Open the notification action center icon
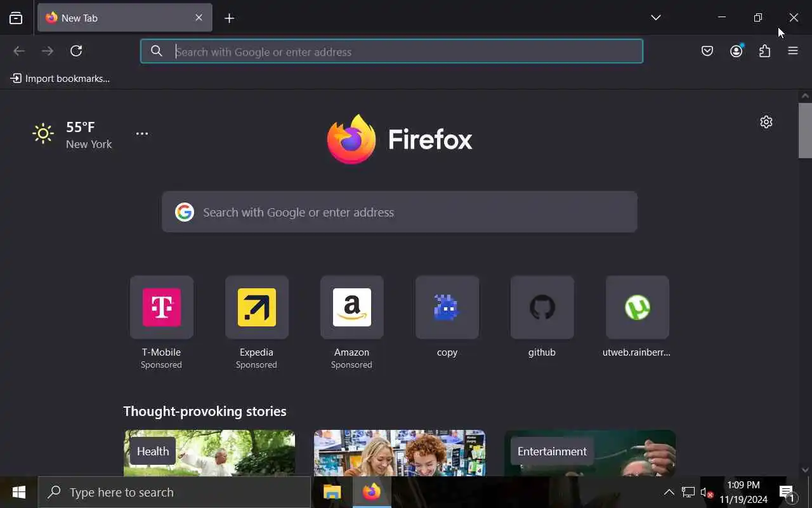 (787, 492)
